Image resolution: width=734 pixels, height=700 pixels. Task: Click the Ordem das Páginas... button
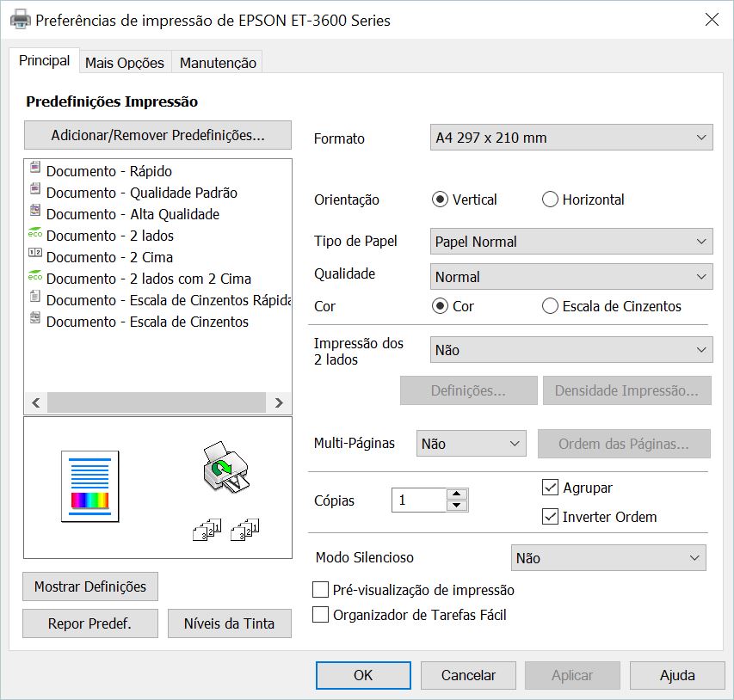(624, 444)
